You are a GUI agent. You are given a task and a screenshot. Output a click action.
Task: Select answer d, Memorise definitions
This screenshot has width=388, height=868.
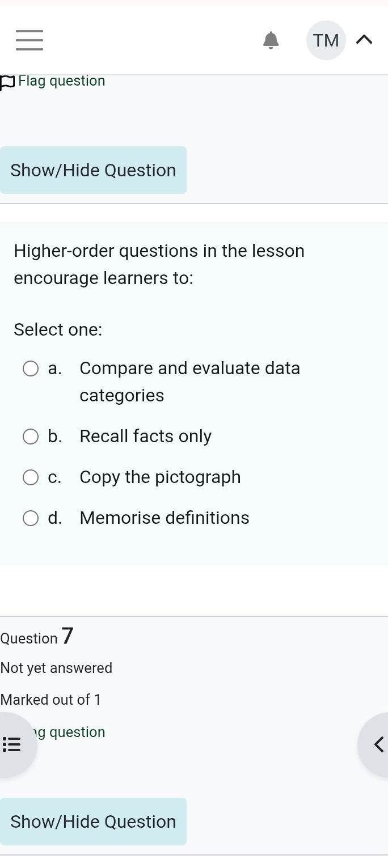point(31,518)
